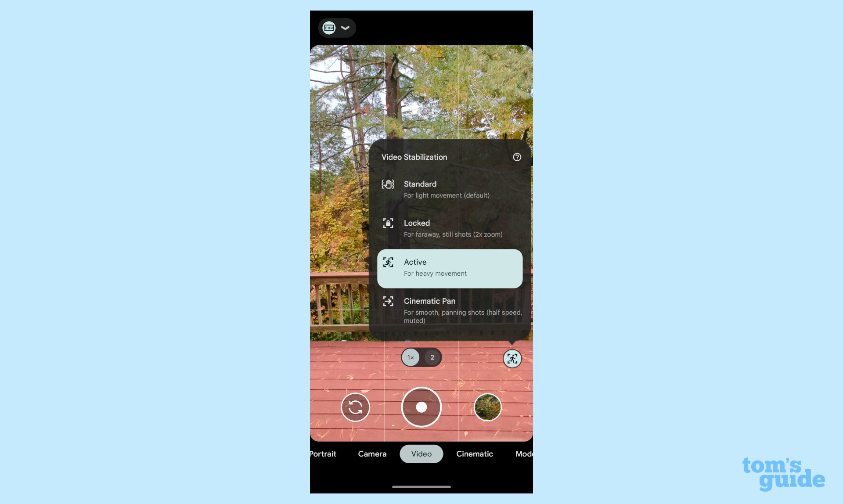Switch to 2x zoom level
This screenshot has width=843, height=504.
coord(432,357)
